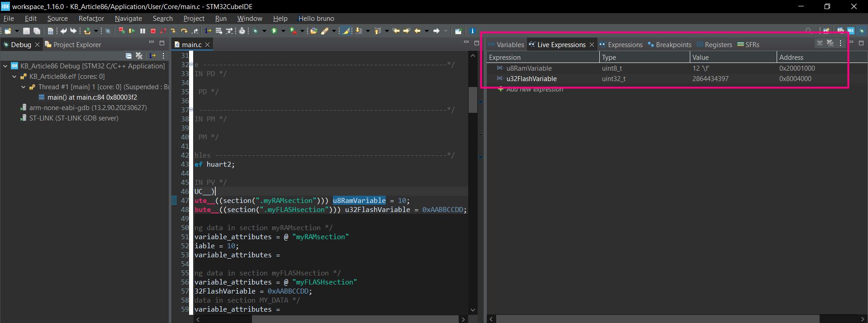Select the u8RamVariable expression row
Screen dimensions: 868x323
tap(529, 68)
